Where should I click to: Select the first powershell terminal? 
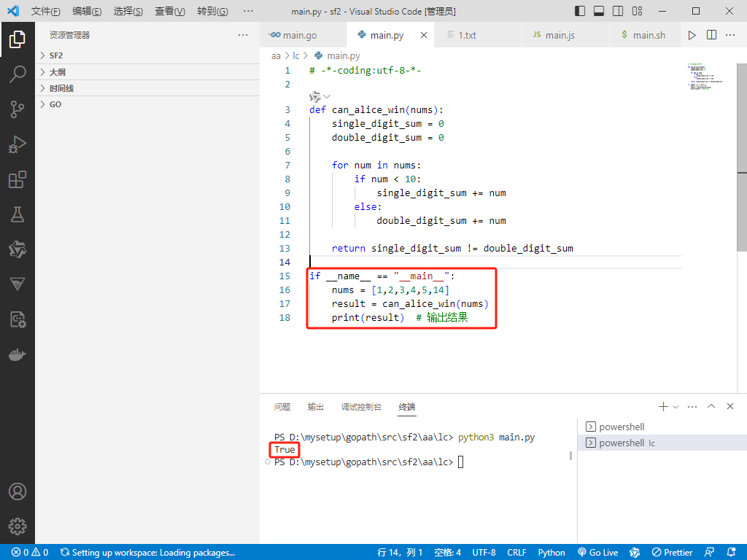(x=662, y=427)
